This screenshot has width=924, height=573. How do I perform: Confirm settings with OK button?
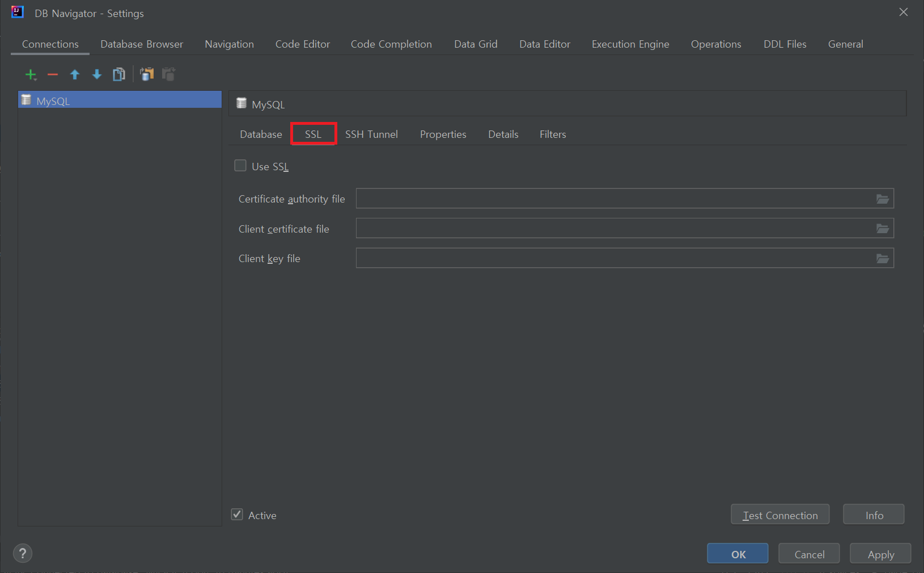[737, 554]
